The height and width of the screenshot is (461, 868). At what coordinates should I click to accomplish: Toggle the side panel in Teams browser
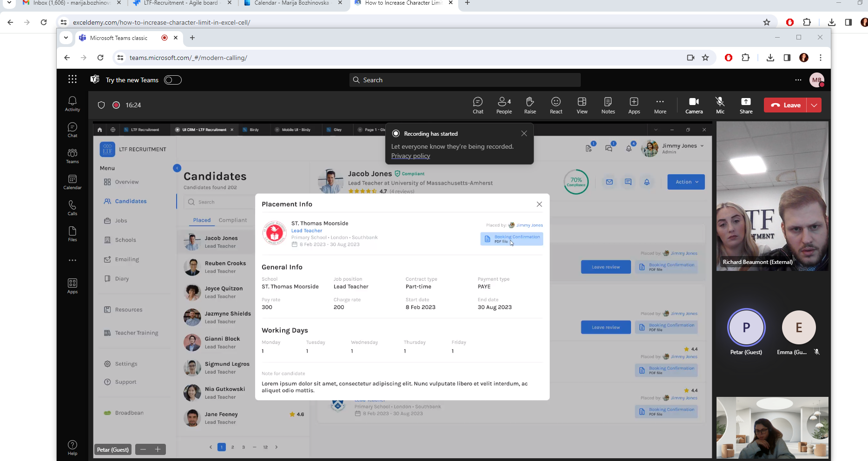tap(787, 58)
